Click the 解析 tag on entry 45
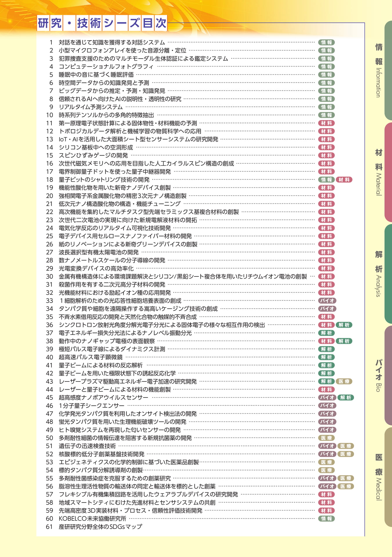 pyautogui.click(x=346, y=398)
